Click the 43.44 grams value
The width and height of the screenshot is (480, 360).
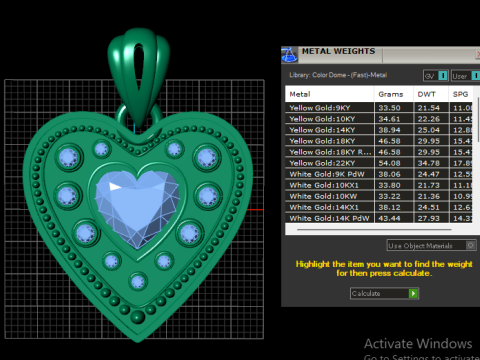pos(389,218)
